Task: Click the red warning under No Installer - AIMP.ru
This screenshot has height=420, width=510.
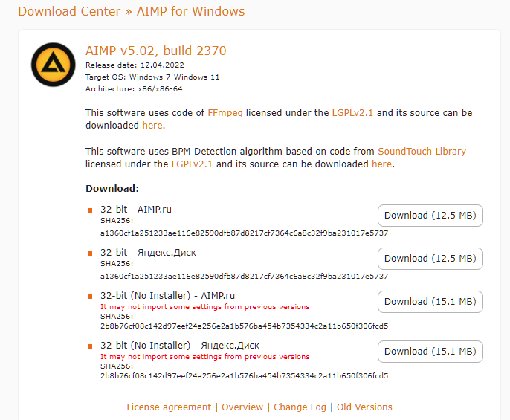Action: (x=205, y=307)
